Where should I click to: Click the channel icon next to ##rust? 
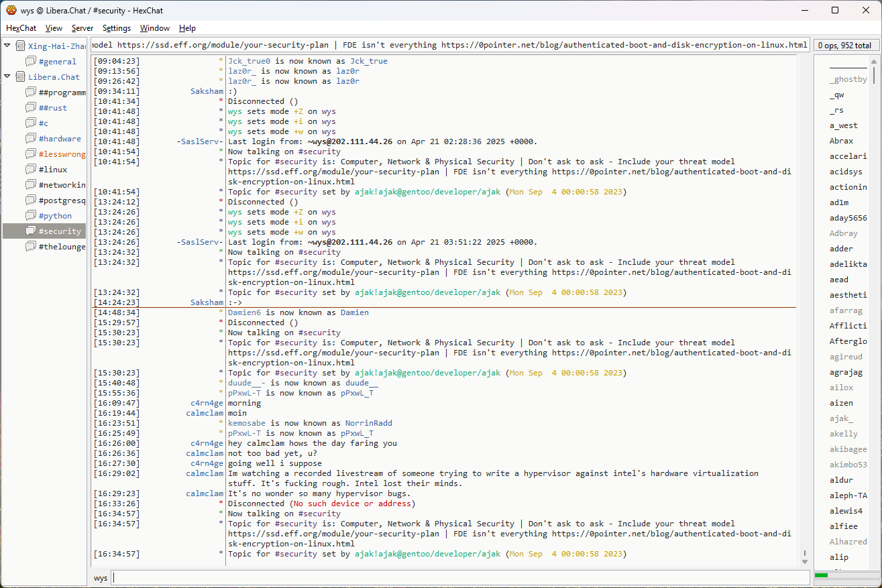pyautogui.click(x=31, y=108)
